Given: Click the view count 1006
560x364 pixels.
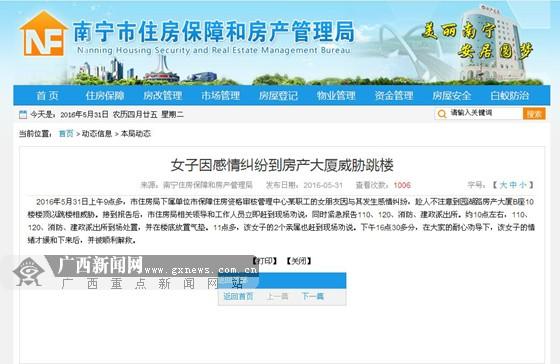Looking at the screenshot, I should click(x=402, y=185).
